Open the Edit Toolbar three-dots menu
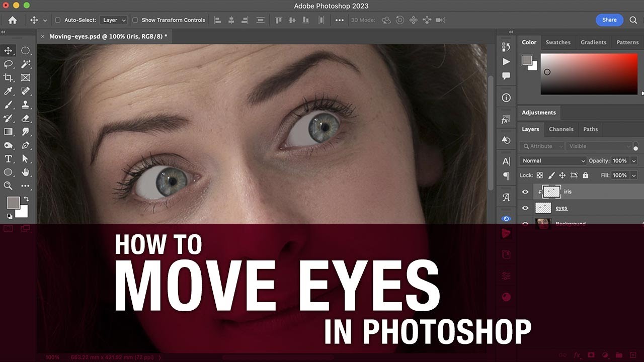 pyautogui.click(x=26, y=186)
